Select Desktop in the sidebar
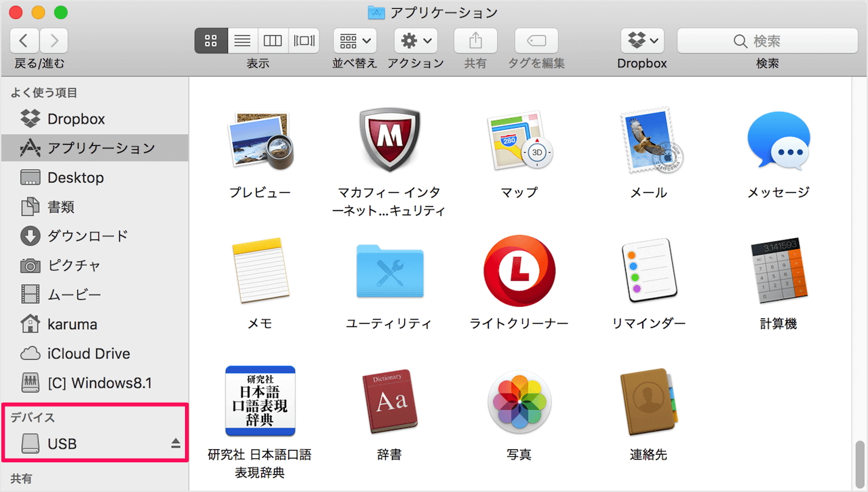This screenshot has height=492, width=868. (x=94, y=178)
